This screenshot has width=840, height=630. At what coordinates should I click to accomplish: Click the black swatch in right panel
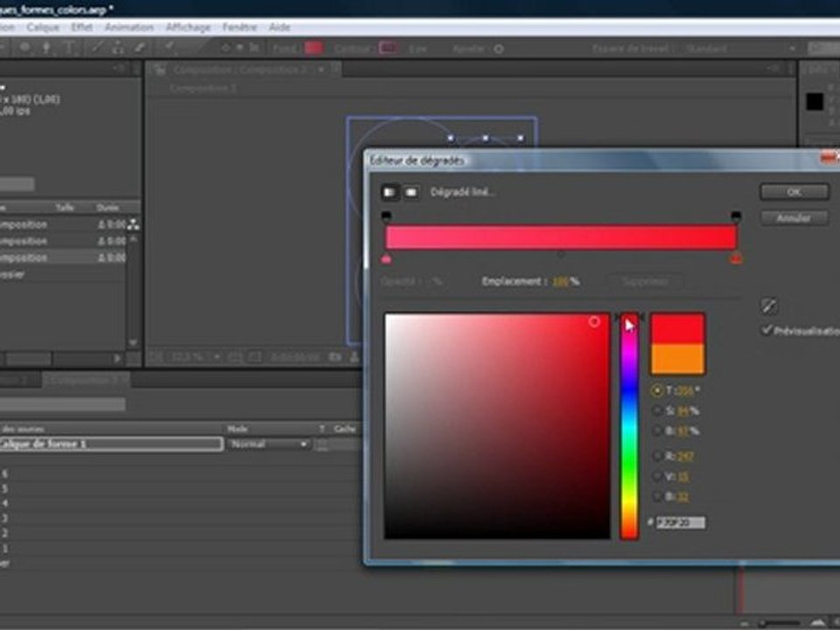tap(815, 101)
